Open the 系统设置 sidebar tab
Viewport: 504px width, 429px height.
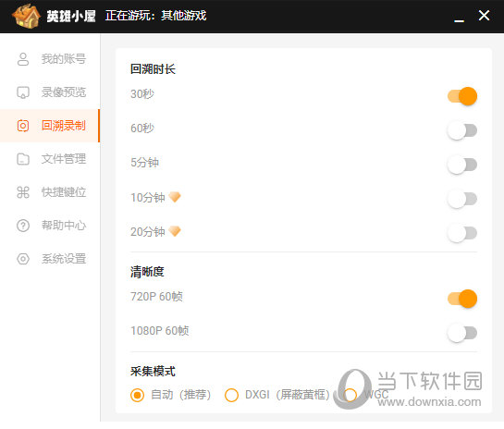click(50, 259)
